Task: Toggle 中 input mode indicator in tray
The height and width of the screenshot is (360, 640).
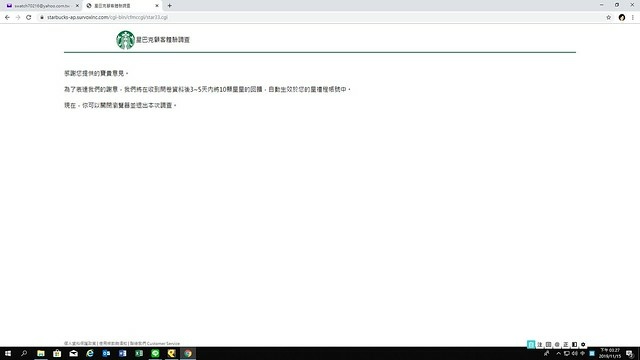Action: (x=582, y=353)
